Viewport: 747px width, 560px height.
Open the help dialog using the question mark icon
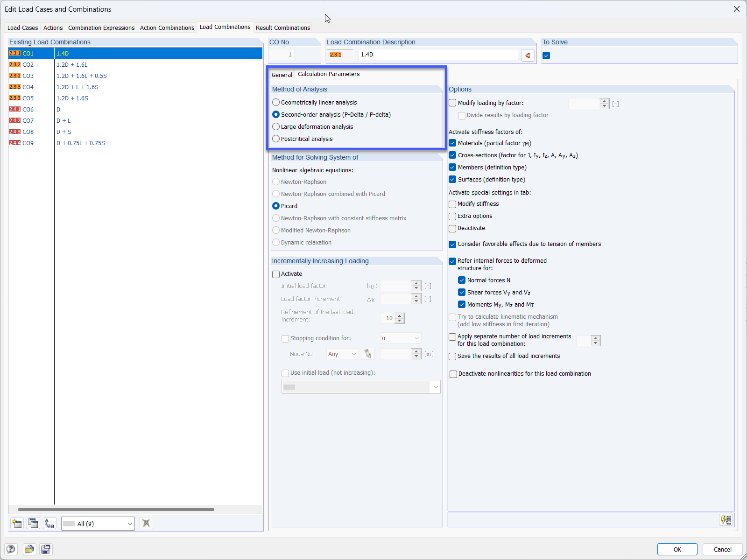coord(11,549)
